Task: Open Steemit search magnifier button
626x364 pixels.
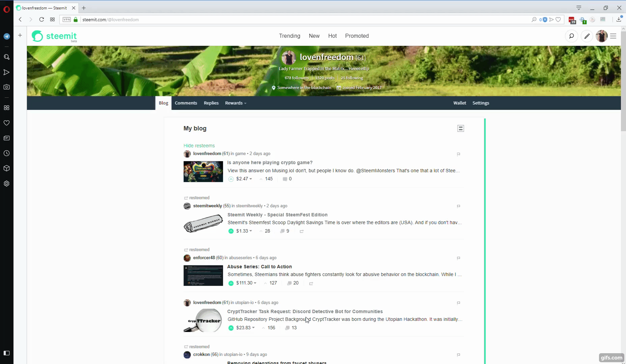Action: [571, 36]
